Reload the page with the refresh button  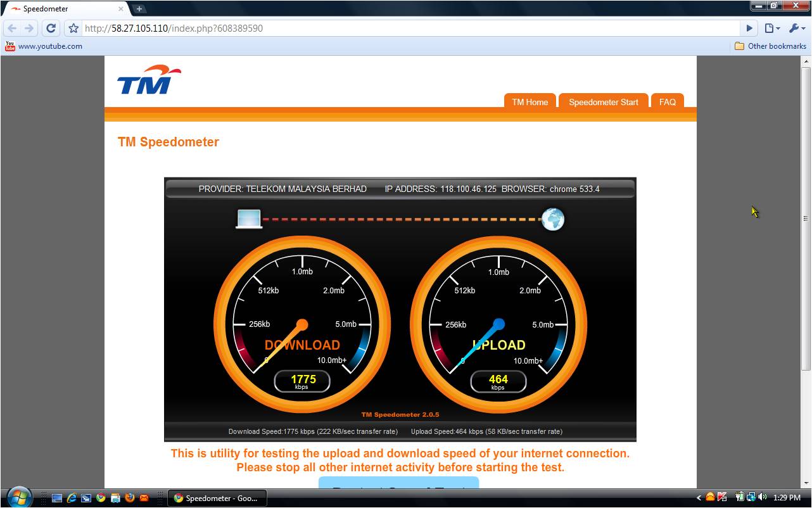click(51, 28)
